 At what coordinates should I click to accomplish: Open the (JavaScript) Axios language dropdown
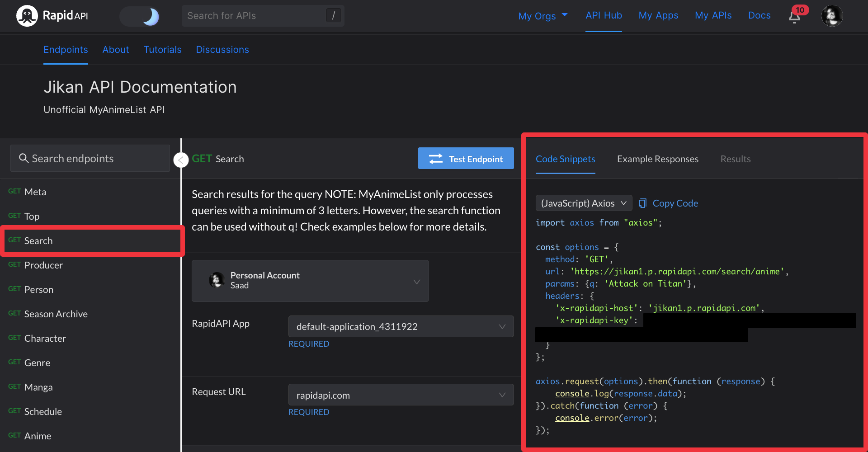tap(584, 203)
